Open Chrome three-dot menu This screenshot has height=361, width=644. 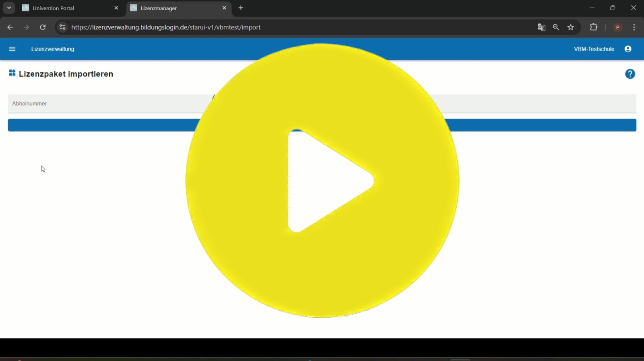(634, 27)
